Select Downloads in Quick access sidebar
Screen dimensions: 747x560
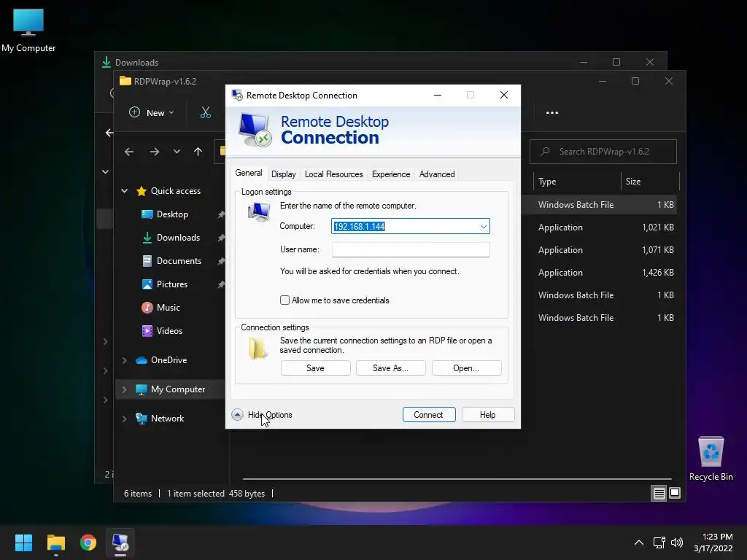[x=178, y=238]
